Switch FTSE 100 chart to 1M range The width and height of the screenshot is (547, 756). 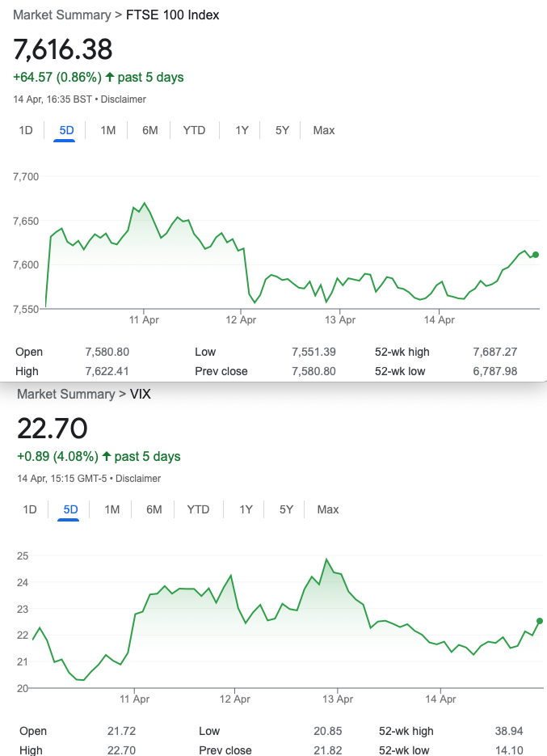tap(108, 130)
